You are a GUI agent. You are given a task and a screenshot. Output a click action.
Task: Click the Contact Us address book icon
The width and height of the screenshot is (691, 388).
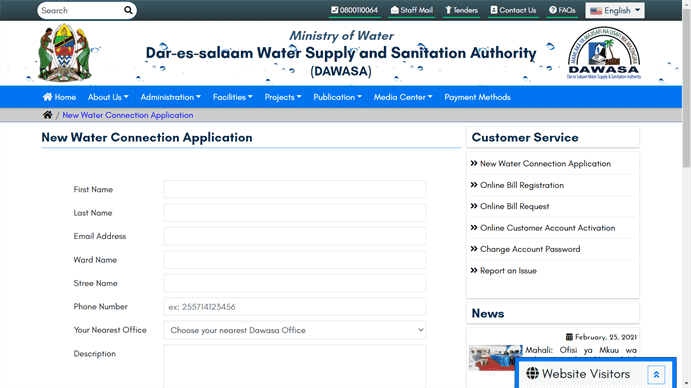(494, 10)
